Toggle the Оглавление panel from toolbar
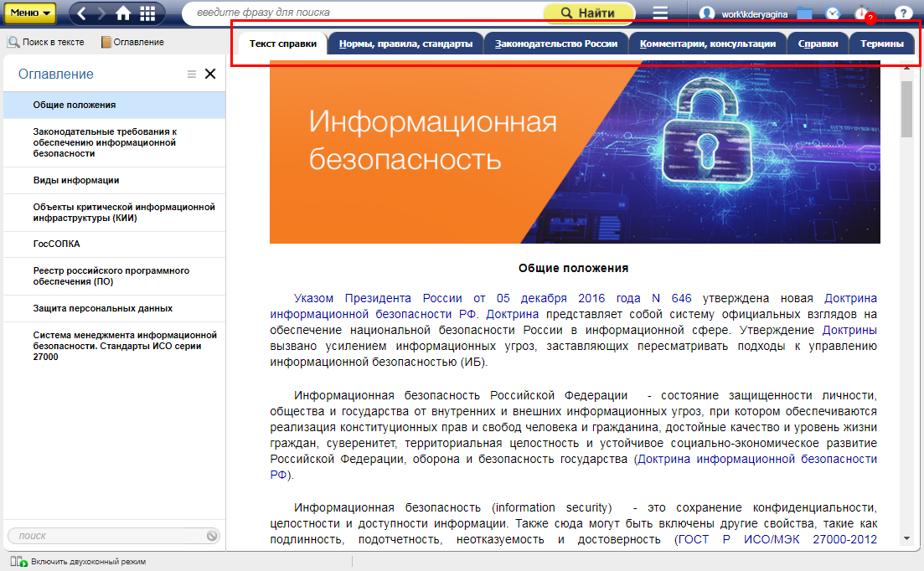This screenshot has width=924, height=571. (x=132, y=42)
